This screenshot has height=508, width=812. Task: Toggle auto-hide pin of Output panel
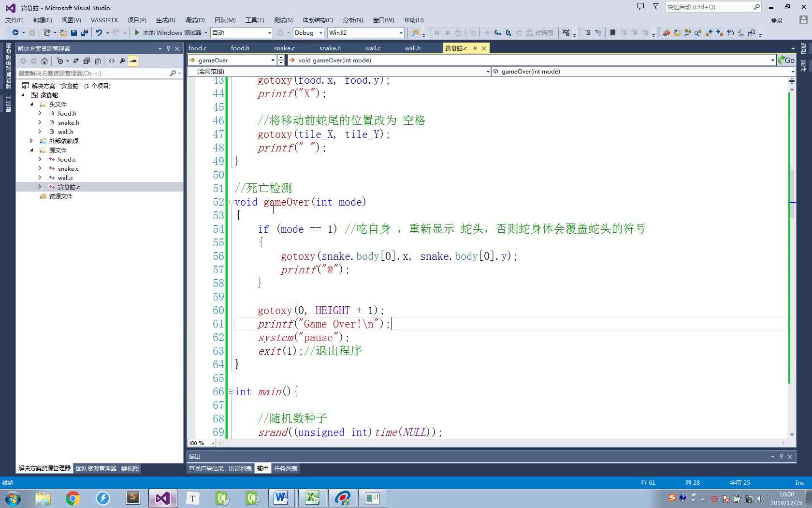click(781, 456)
